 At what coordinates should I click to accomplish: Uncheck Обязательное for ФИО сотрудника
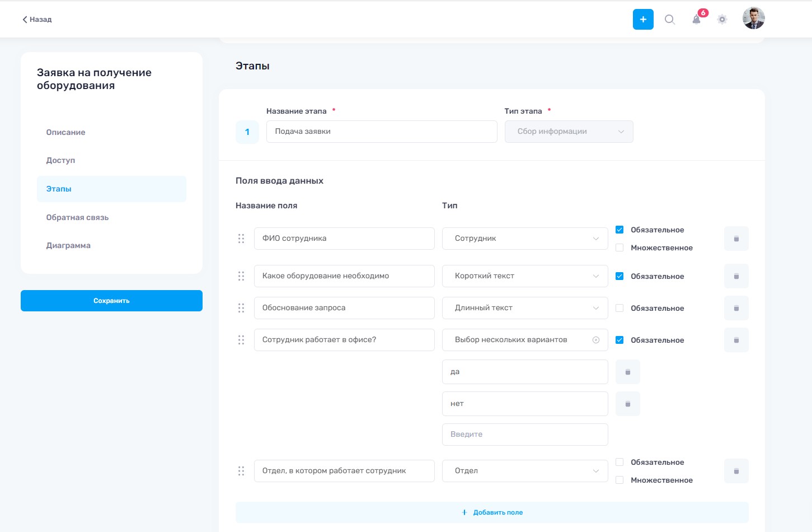[619, 230]
